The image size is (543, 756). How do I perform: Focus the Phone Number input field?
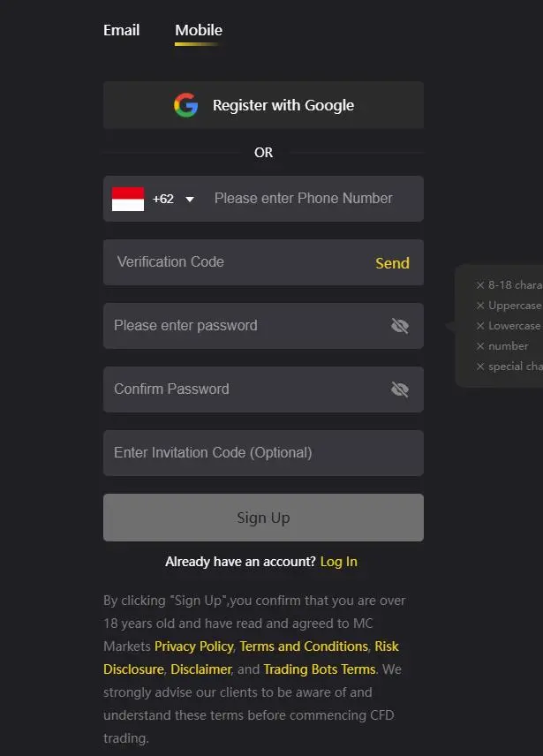(304, 198)
